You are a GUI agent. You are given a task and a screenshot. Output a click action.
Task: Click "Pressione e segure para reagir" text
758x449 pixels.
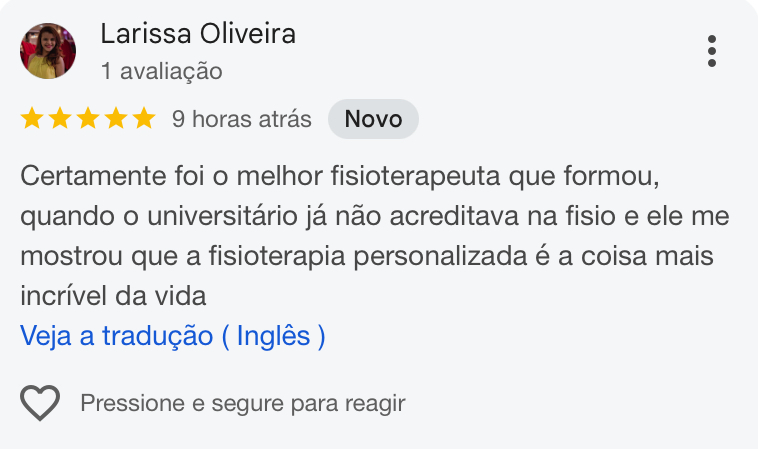[243, 404]
